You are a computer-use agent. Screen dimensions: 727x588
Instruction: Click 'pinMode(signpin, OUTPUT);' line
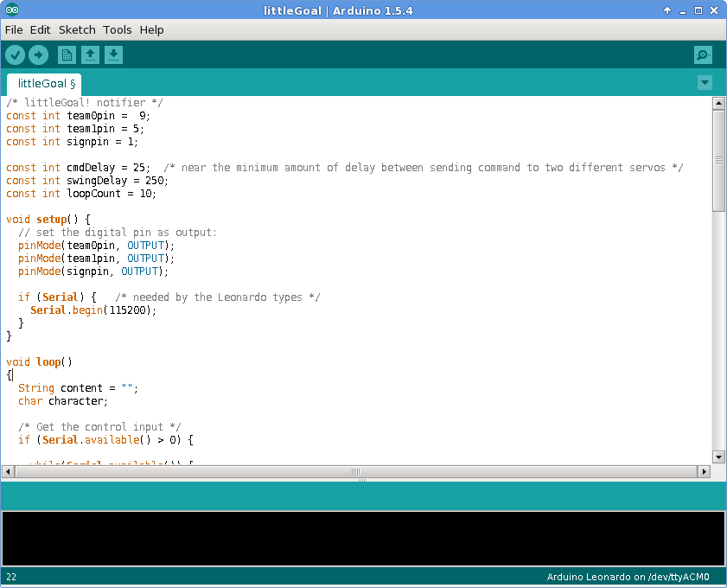(x=93, y=272)
